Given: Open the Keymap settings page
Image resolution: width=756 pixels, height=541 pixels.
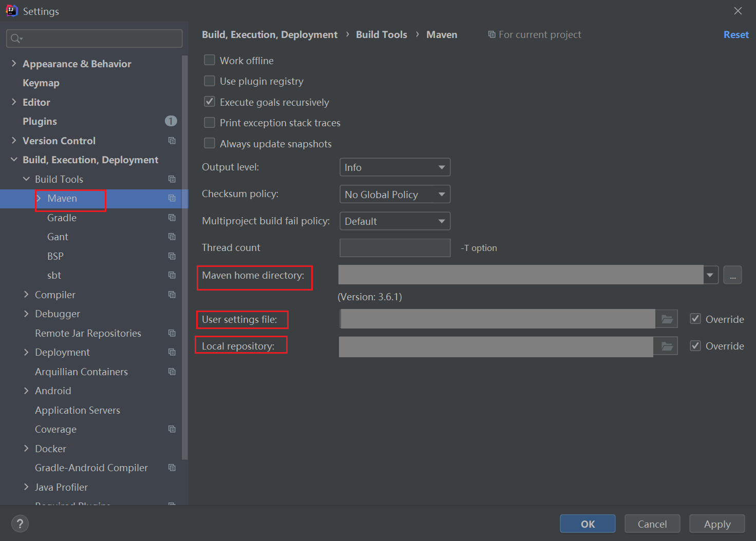Looking at the screenshot, I should tap(41, 83).
